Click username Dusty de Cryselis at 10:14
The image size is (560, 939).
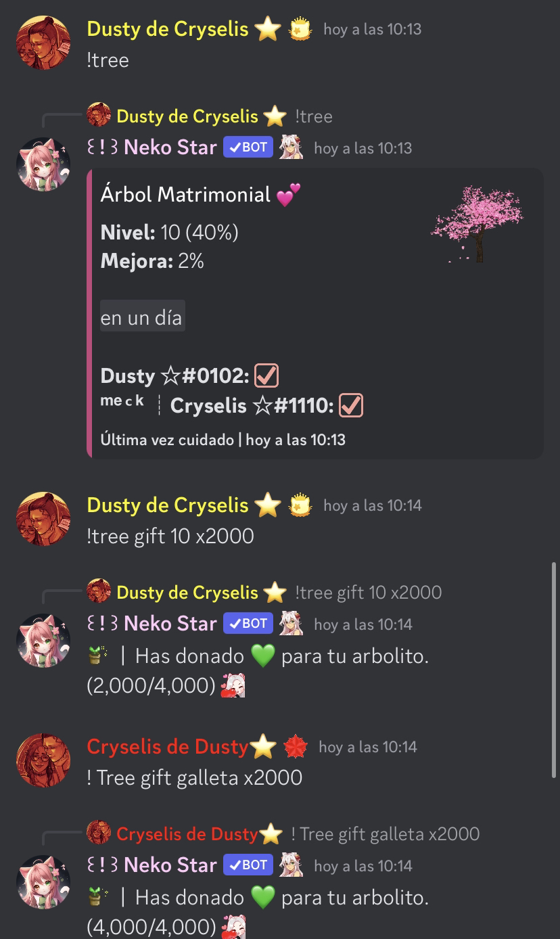click(x=168, y=505)
